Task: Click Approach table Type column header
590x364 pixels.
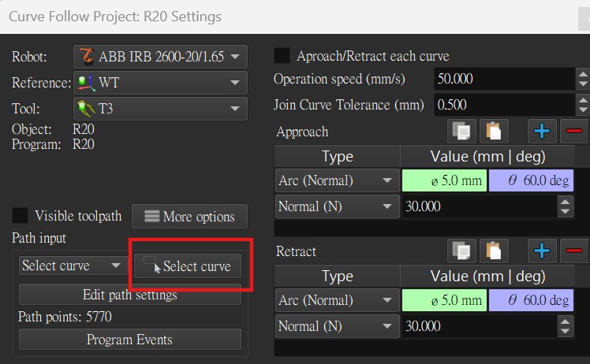Action: point(337,157)
